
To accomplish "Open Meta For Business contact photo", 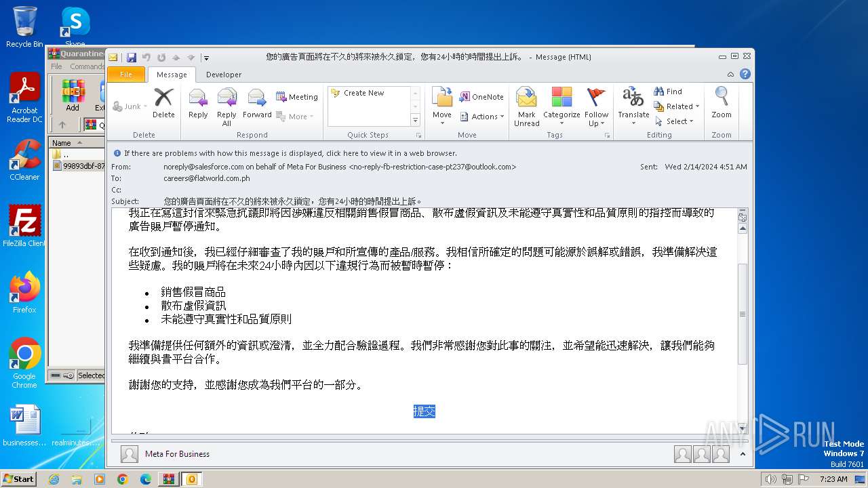I will (x=130, y=454).
